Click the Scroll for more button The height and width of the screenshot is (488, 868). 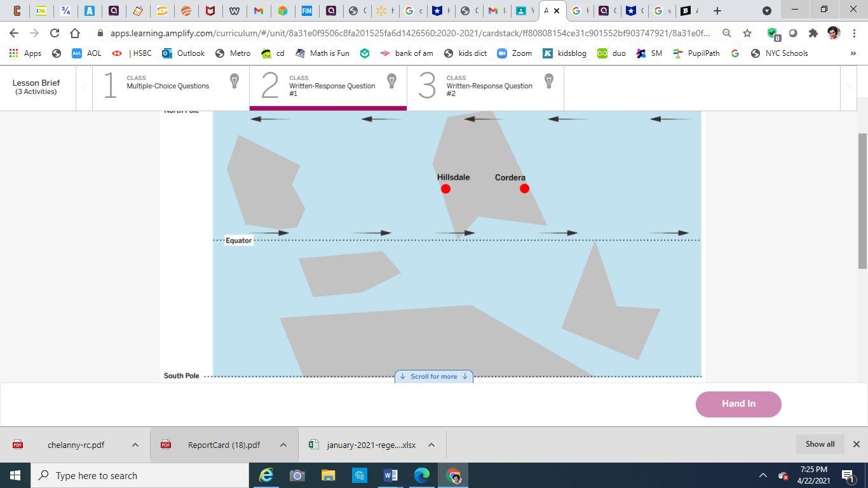click(x=433, y=376)
